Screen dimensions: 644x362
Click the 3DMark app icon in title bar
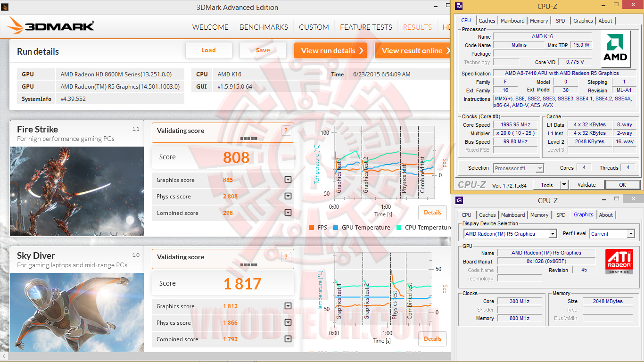[x=6, y=6]
